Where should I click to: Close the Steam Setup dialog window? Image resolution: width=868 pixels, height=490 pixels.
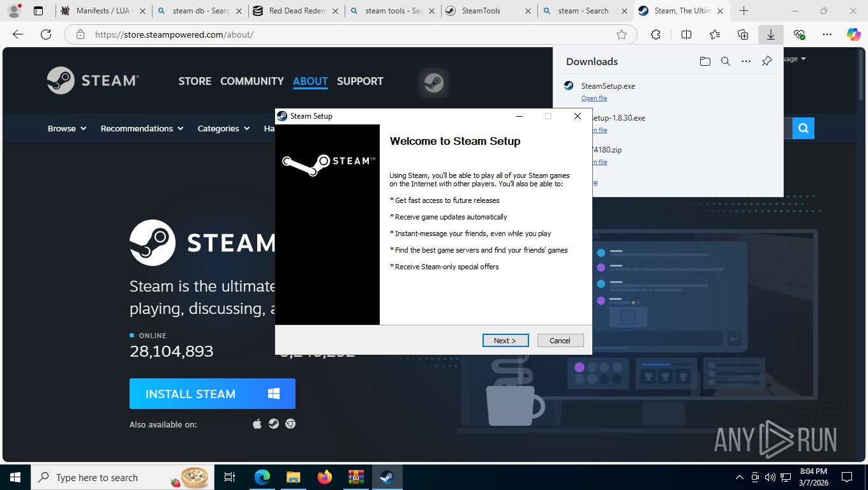(x=578, y=116)
